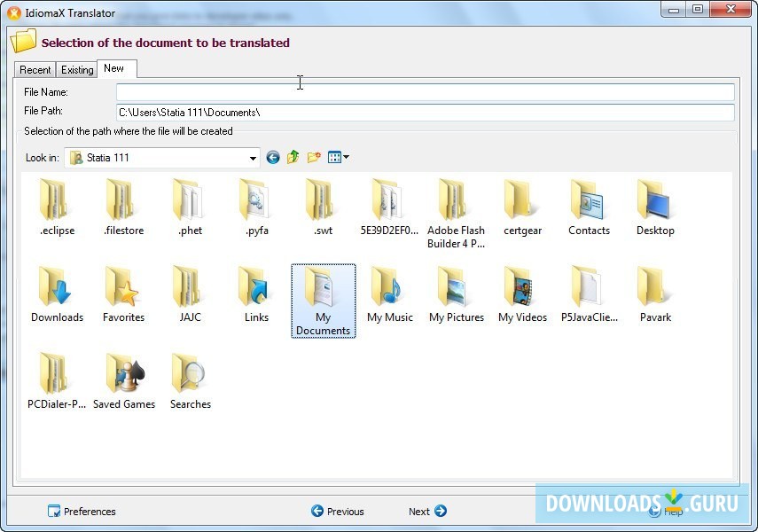The width and height of the screenshot is (758, 532).
Task: Select the My Videos folder
Action: click(522, 294)
